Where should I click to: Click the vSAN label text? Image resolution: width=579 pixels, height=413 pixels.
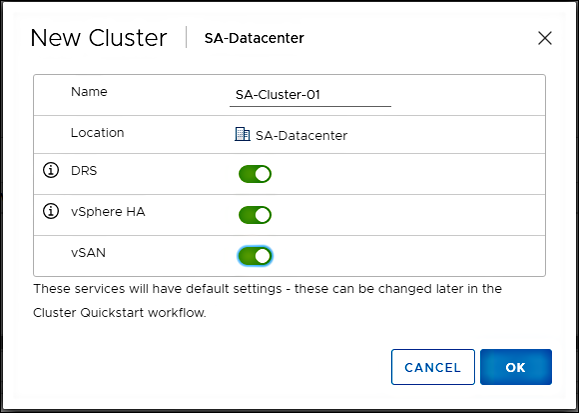point(88,253)
